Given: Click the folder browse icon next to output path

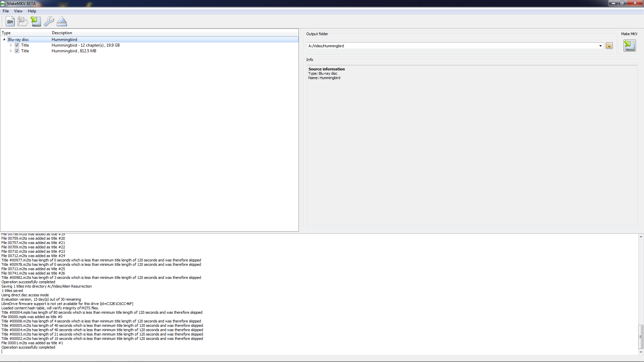Looking at the screenshot, I should pyautogui.click(x=609, y=45).
